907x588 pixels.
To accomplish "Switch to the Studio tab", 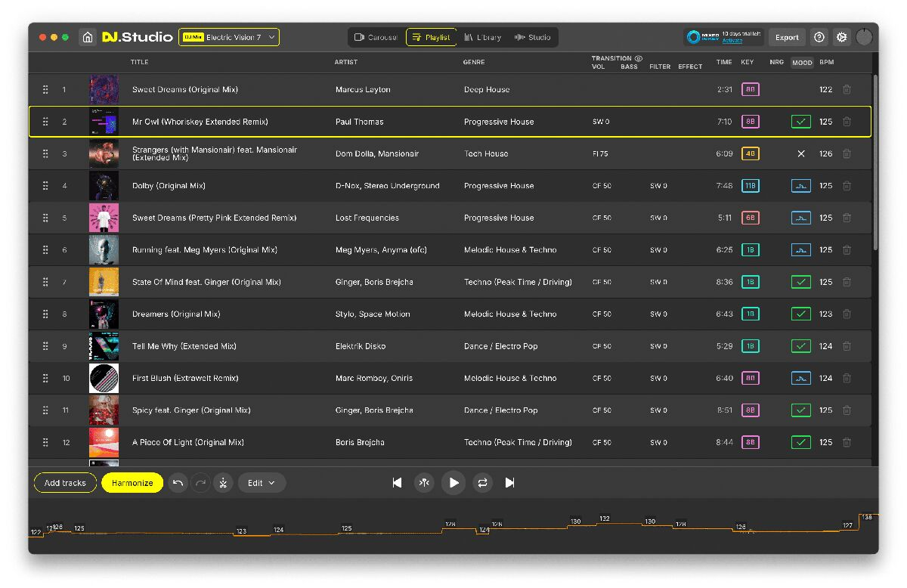I will [x=532, y=37].
